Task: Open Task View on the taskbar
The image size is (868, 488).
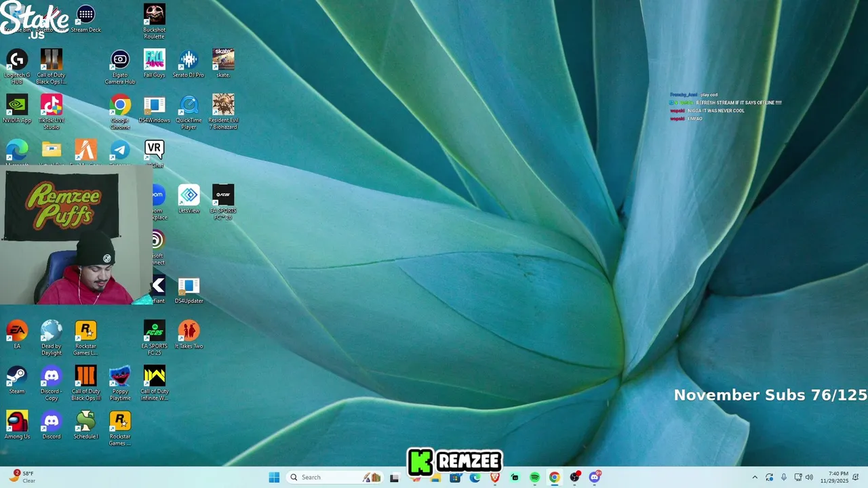Action: [x=395, y=477]
